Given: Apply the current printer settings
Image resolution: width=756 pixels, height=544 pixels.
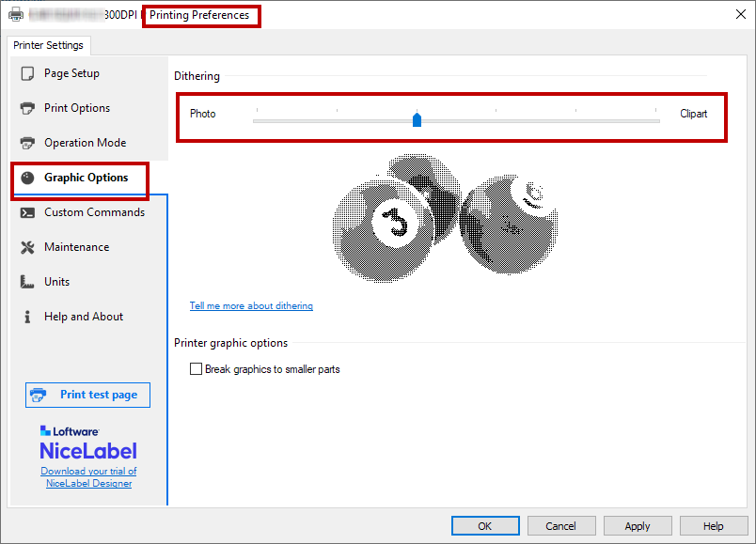Looking at the screenshot, I should pyautogui.click(x=638, y=526).
